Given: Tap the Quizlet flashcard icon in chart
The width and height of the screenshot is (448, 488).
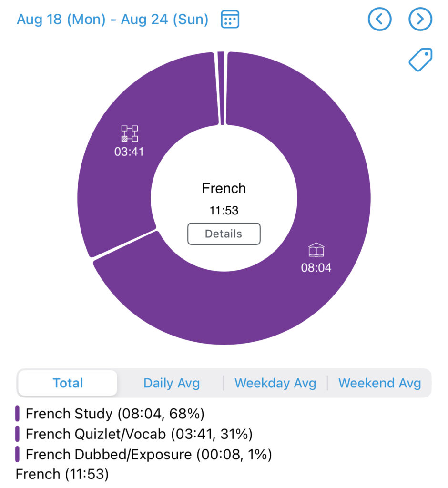Looking at the screenshot, I should (x=129, y=133).
